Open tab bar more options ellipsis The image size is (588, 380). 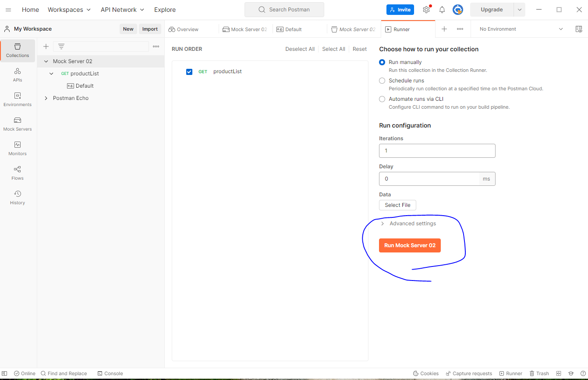(x=460, y=29)
